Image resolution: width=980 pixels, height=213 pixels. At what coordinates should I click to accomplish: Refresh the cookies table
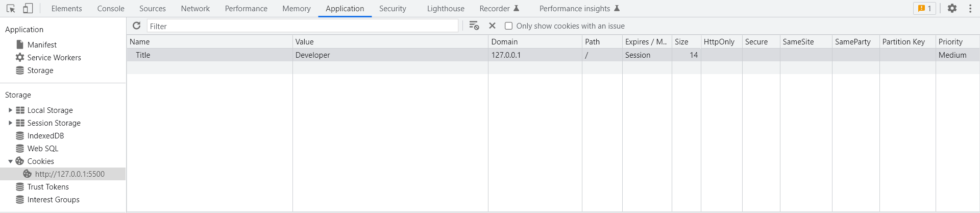136,26
